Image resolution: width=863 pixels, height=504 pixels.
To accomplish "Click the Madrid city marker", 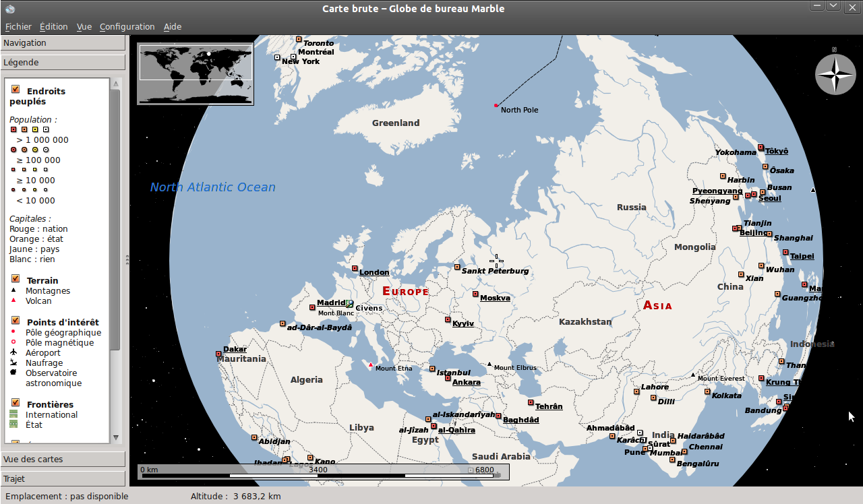I will 312,307.
